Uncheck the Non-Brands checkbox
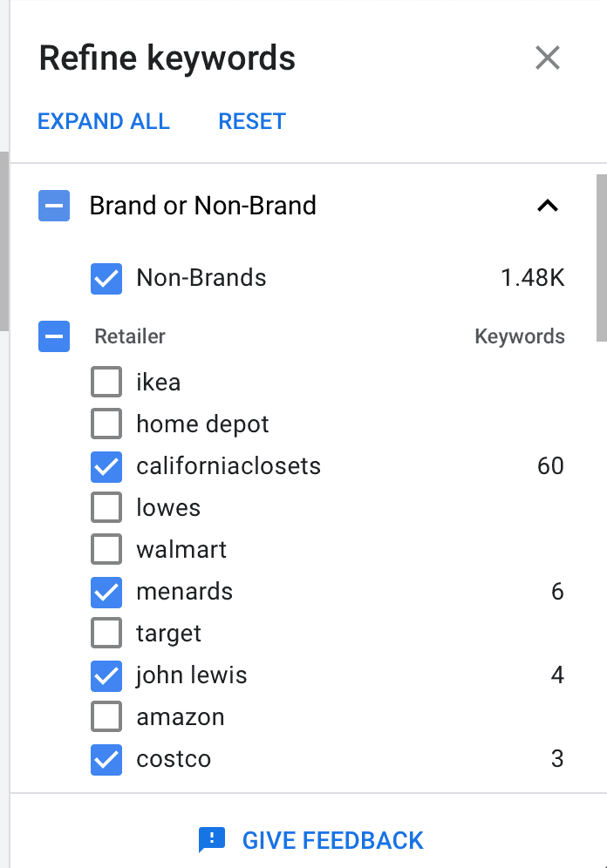This screenshot has width=607, height=868. [x=106, y=278]
